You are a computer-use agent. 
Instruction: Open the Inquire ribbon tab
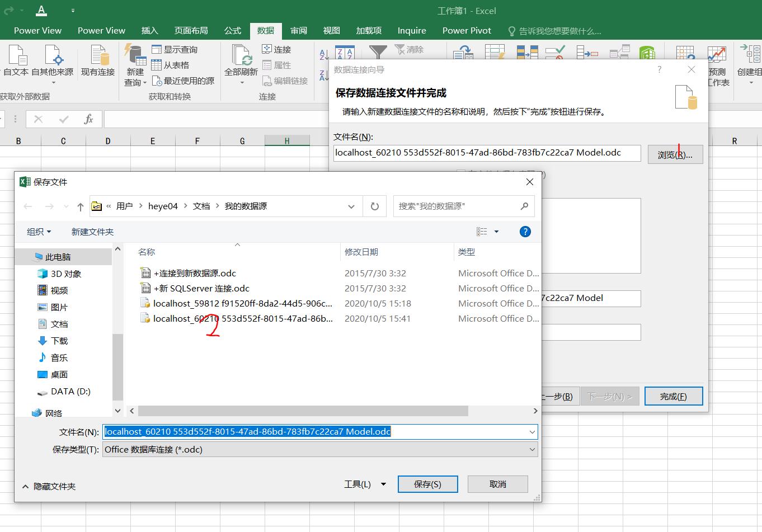point(412,30)
